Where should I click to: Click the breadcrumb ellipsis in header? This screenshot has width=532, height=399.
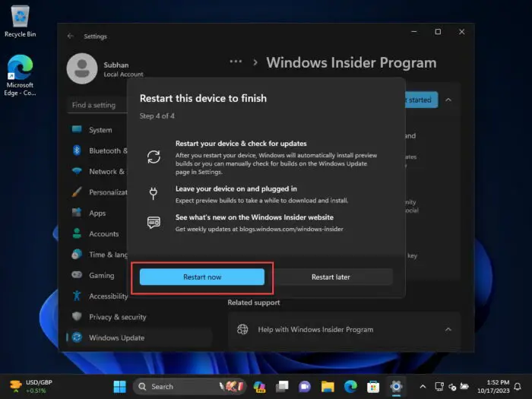pos(236,62)
